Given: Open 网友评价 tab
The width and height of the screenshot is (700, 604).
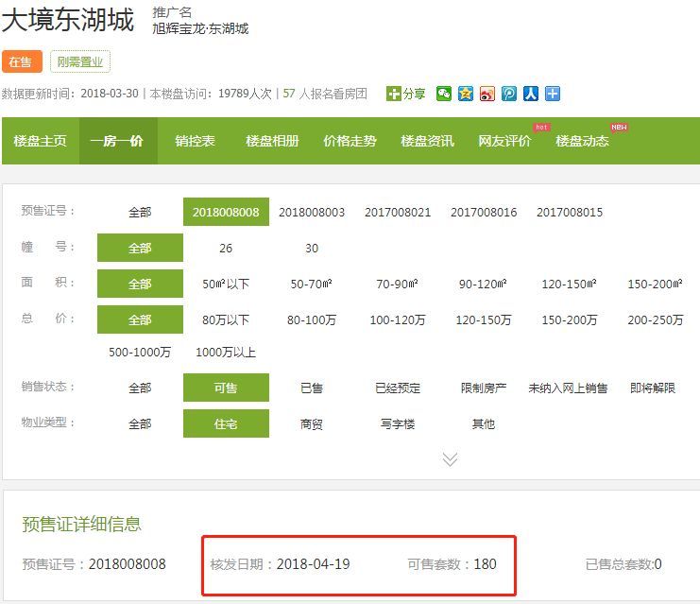Looking at the screenshot, I should 504,141.
